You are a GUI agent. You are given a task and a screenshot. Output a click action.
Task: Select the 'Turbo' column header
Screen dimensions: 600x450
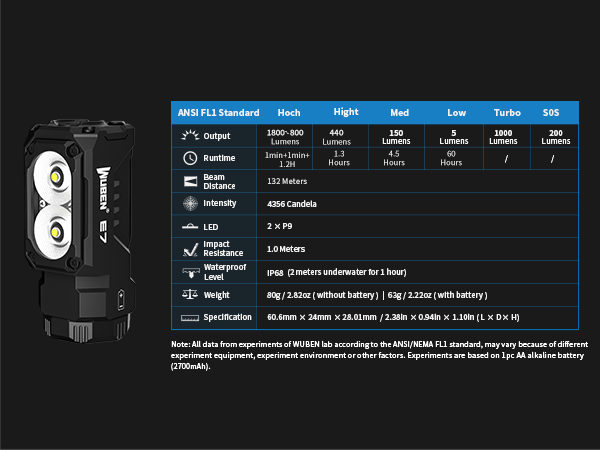[x=507, y=112]
